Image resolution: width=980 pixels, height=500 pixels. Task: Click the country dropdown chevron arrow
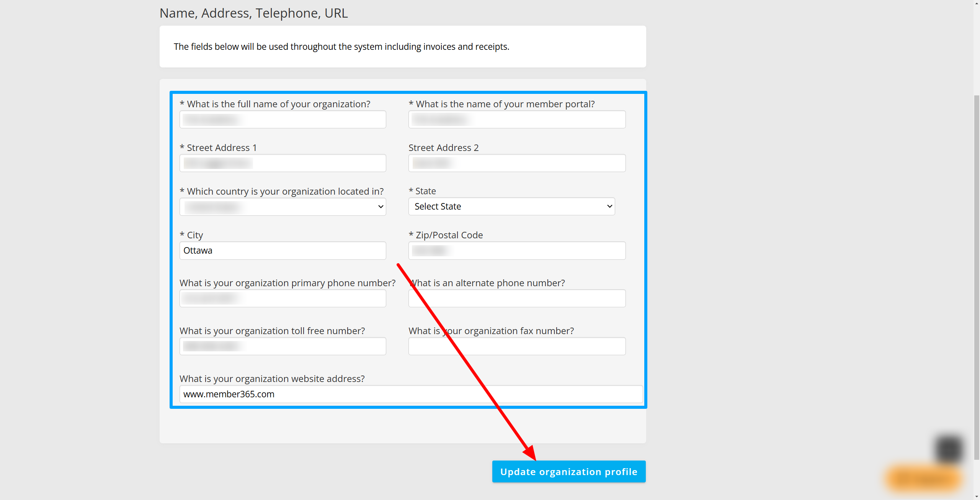(381, 207)
